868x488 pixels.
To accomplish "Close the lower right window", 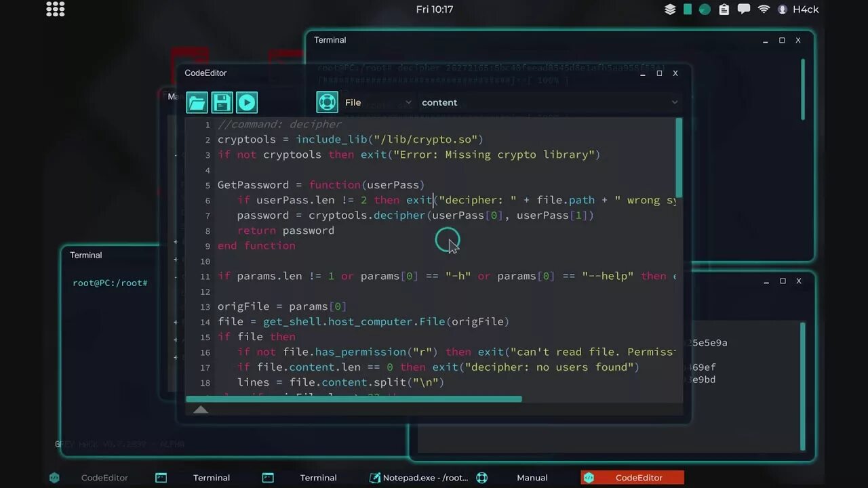I will click(x=799, y=281).
